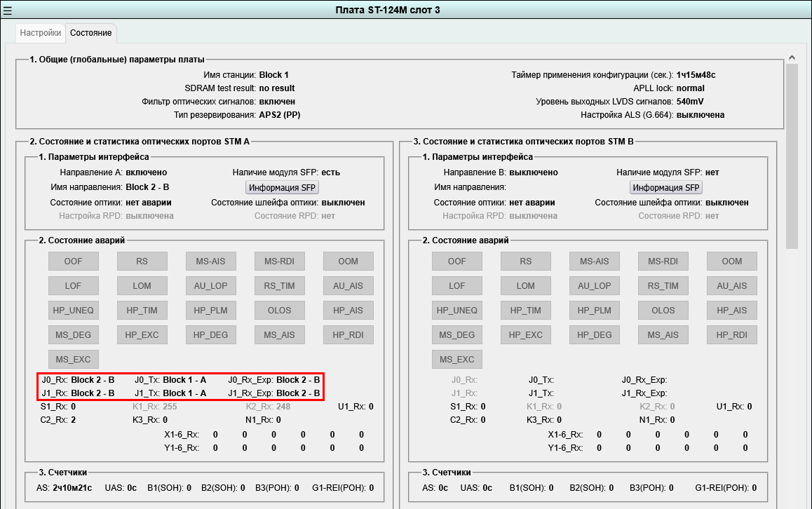812x509 pixels.
Task: Switch to the Настройки tab
Action: coord(40,33)
